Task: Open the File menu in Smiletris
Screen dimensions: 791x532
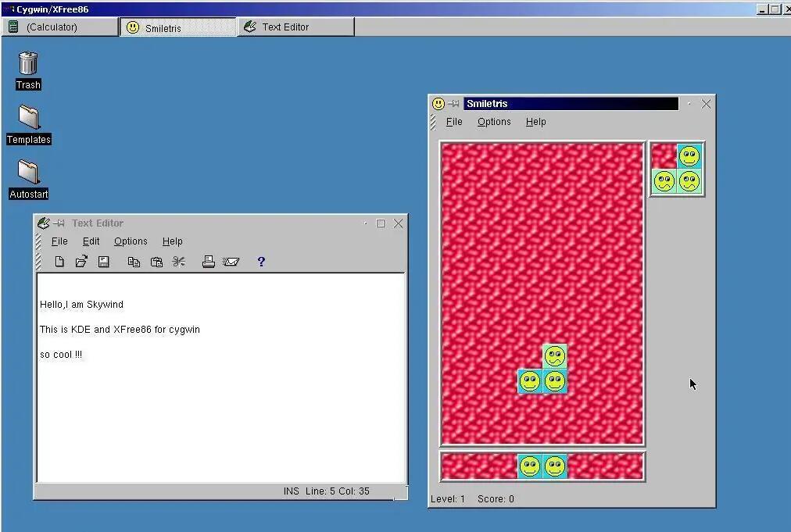Action: 454,122
